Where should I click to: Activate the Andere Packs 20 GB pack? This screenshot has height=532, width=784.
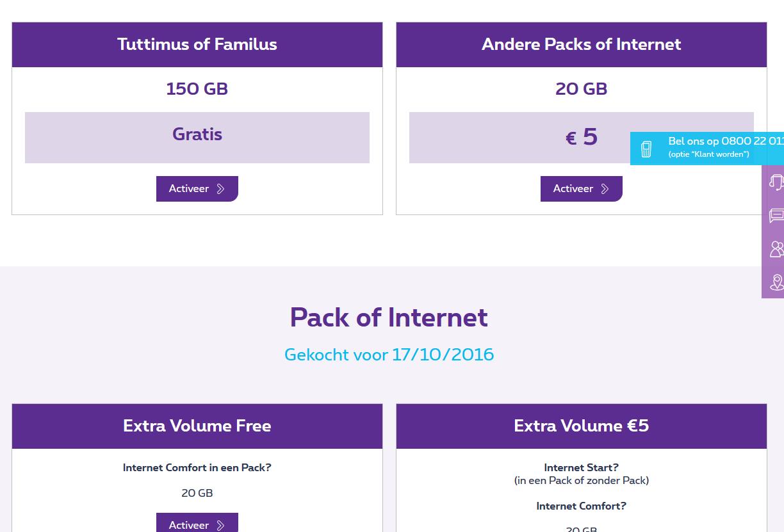coord(581,189)
